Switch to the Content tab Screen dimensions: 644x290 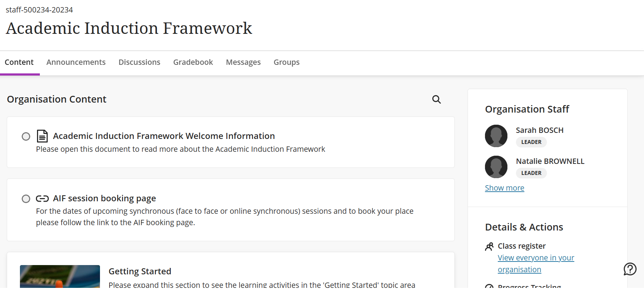pyautogui.click(x=19, y=62)
